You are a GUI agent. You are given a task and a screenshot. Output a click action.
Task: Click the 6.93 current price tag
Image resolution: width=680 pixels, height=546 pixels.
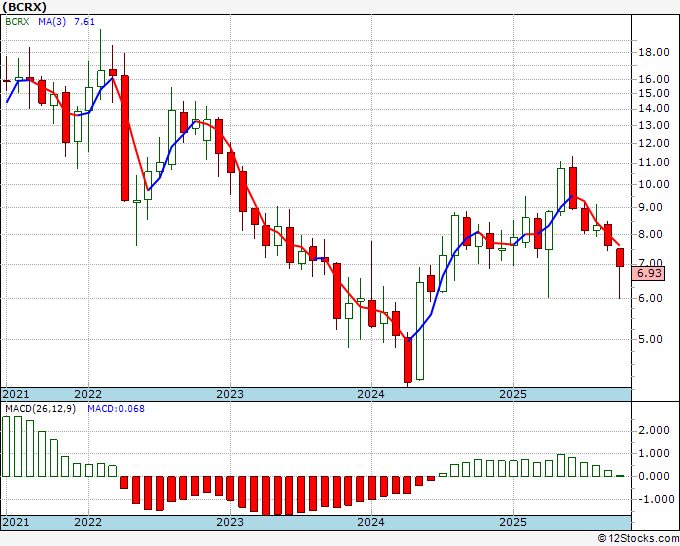[649, 273]
